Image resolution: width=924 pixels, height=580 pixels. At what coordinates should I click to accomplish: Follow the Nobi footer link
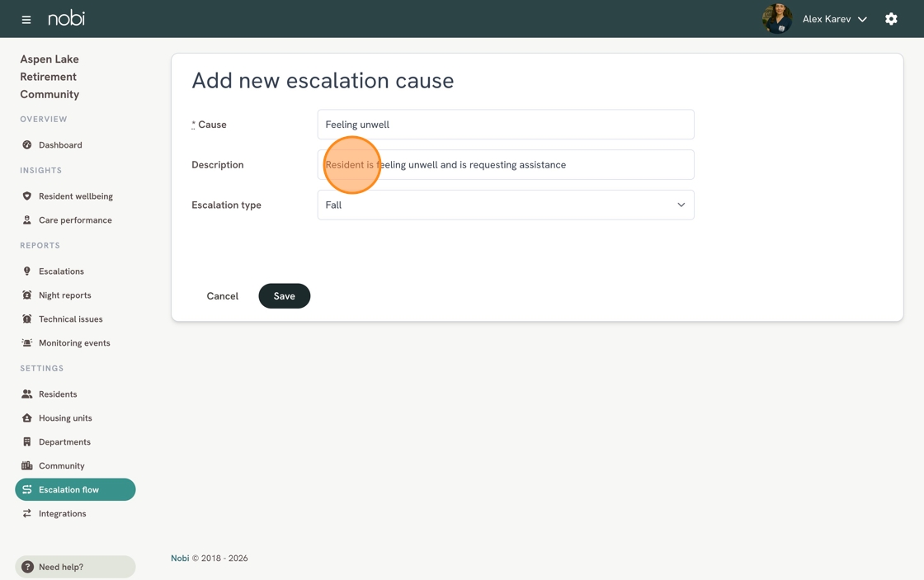180,559
